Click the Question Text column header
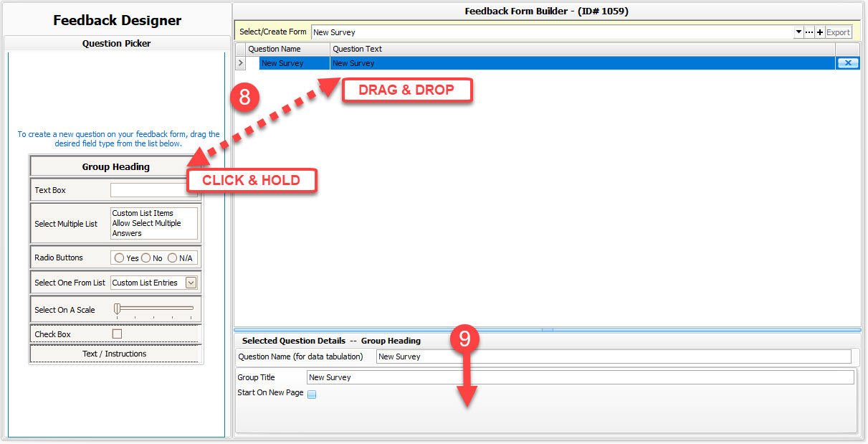The height and width of the screenshot is (444, 868). click(x=583, y=49)
